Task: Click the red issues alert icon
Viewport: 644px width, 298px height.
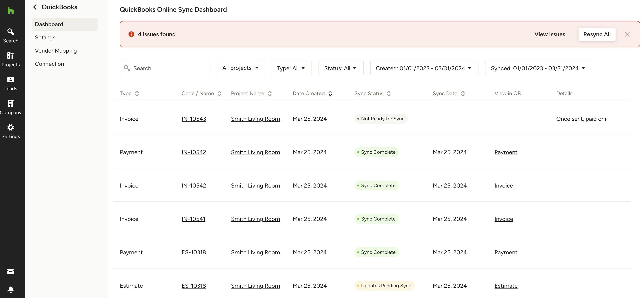Action: point(131,34)
